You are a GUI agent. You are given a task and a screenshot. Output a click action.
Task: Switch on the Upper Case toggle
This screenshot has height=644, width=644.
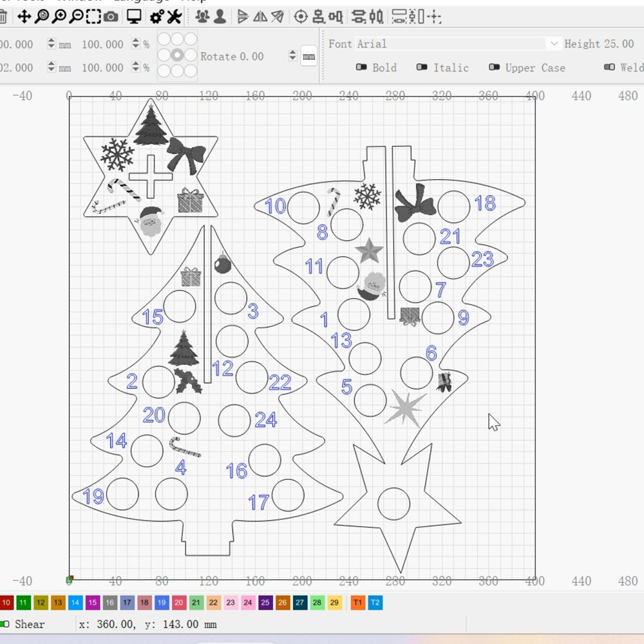coord(494,68)
